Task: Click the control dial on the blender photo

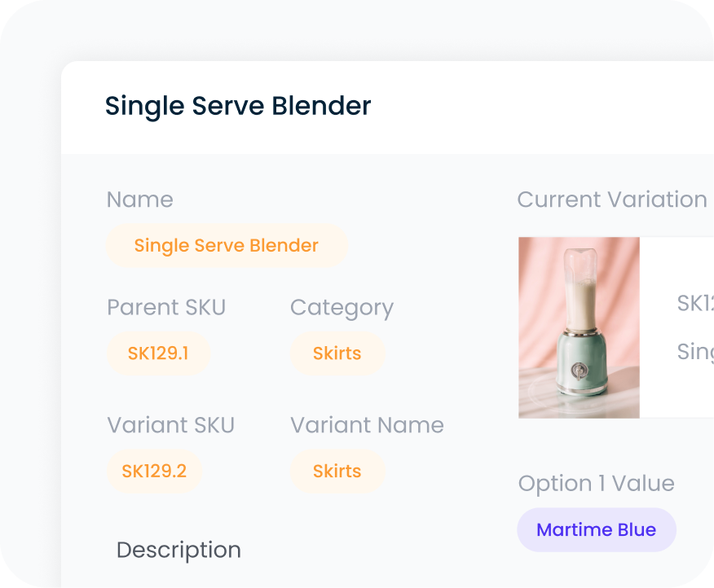Action: pos(580,371)
